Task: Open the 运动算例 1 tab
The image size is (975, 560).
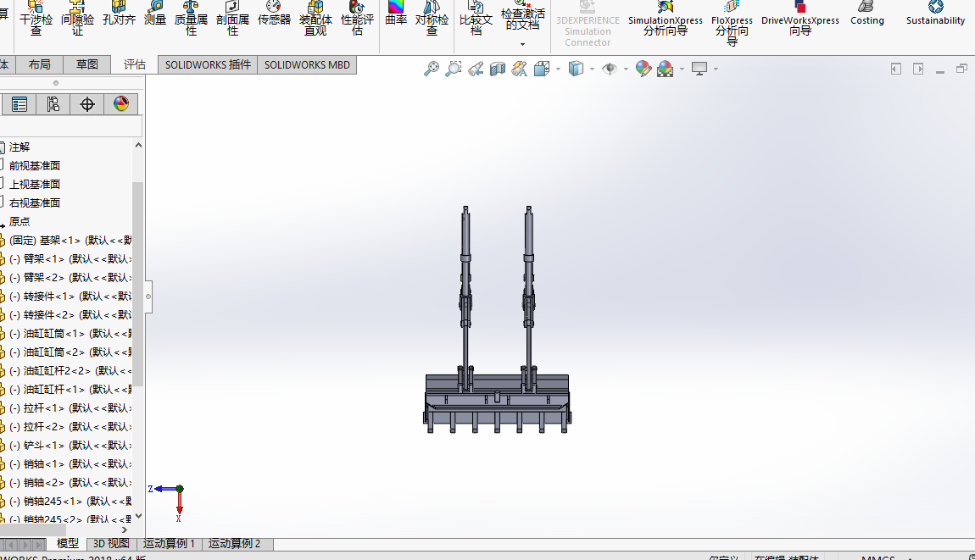Action: (x=169, y=543)
